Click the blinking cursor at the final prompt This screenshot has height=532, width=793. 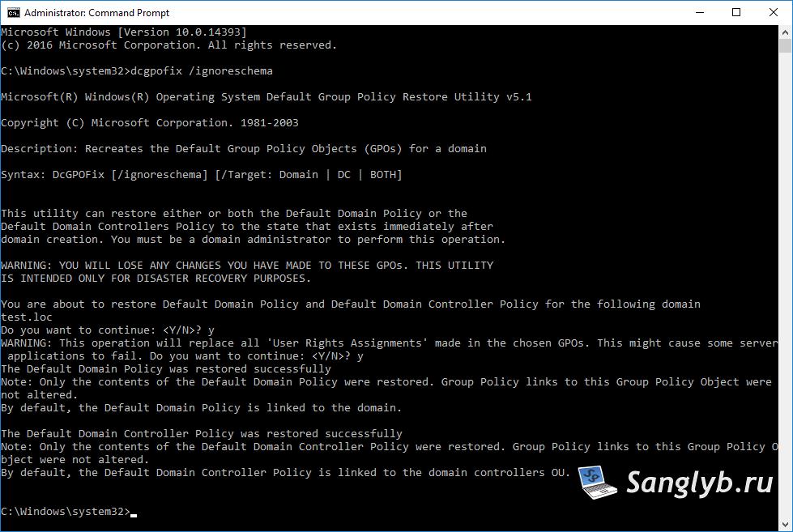[x=134, y=515]
